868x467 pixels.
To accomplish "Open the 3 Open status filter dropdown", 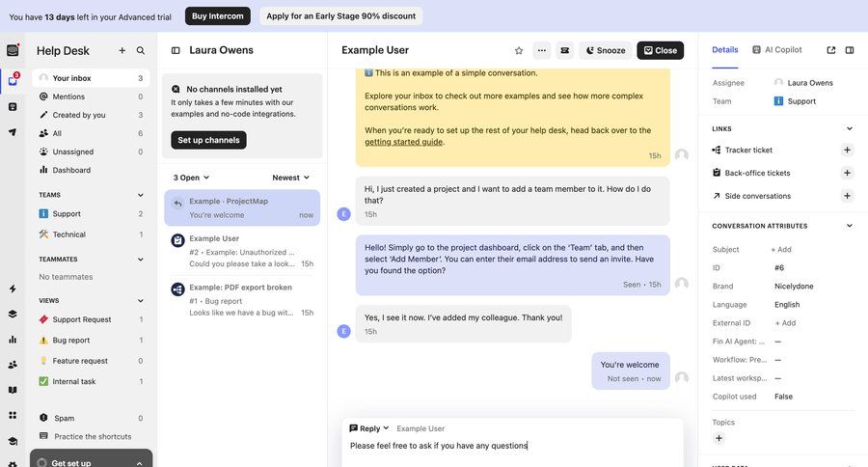I will pyautogui.click(x=191, y=178).
